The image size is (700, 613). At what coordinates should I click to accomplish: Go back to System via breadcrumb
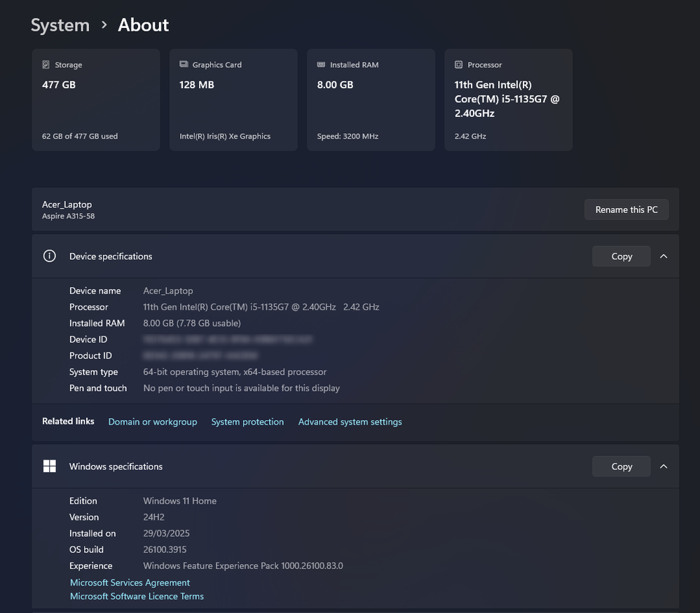[x=60, y=25]
